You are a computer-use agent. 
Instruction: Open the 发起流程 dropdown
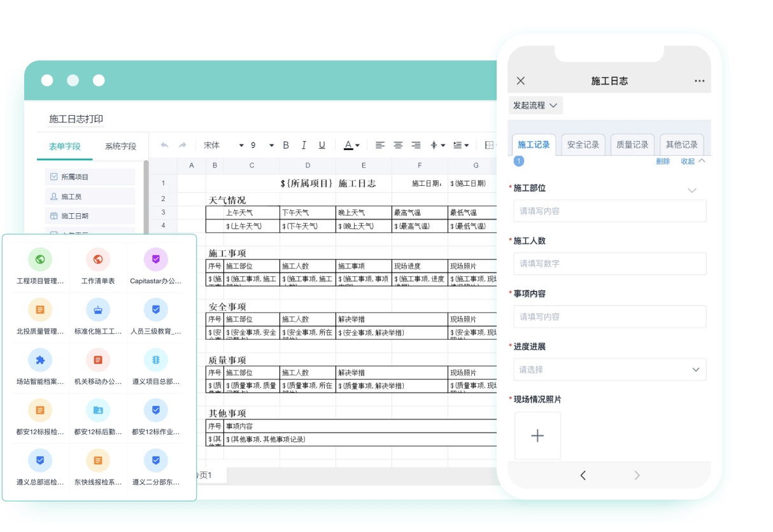(535, 105)
